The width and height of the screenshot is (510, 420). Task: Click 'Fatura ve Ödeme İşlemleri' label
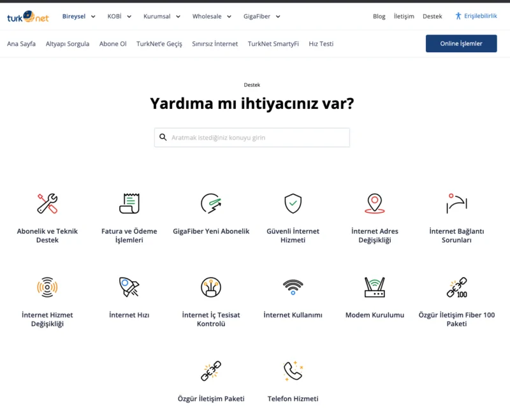coord(129,235)
